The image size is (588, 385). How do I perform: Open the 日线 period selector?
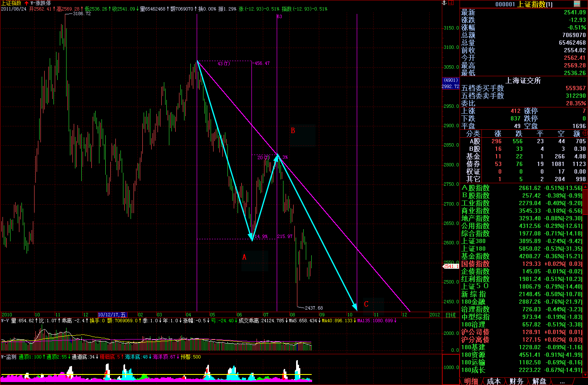point(450,315)
